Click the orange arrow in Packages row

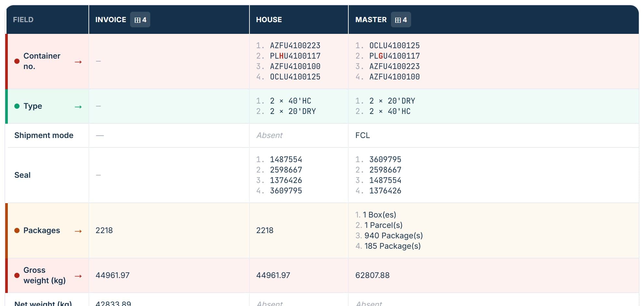pyautogui.click(x=78, y=231)
